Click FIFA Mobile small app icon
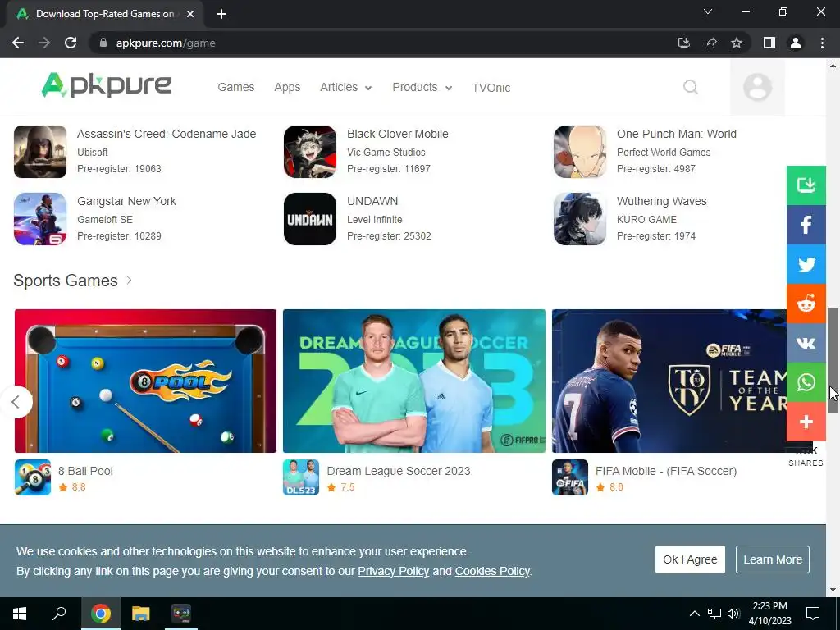840x630 pixels. [x=570, y=477]
